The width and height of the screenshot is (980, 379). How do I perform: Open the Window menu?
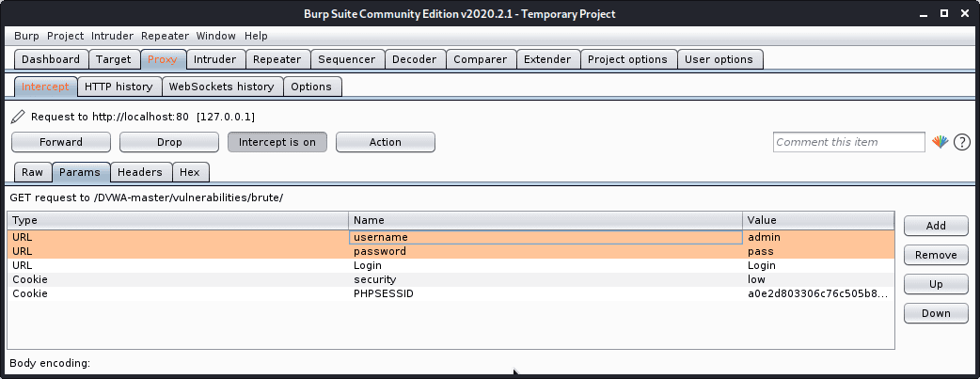pos(215,36)
